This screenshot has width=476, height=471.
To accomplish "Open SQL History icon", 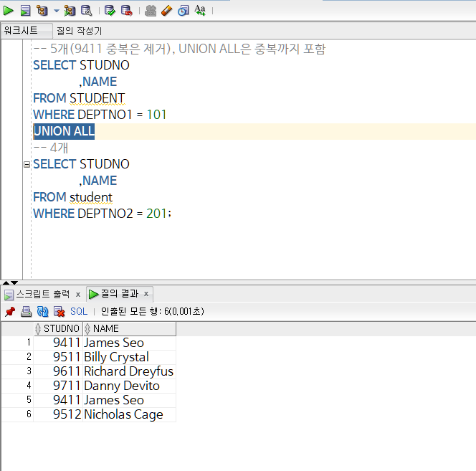I will pos(184,11).
